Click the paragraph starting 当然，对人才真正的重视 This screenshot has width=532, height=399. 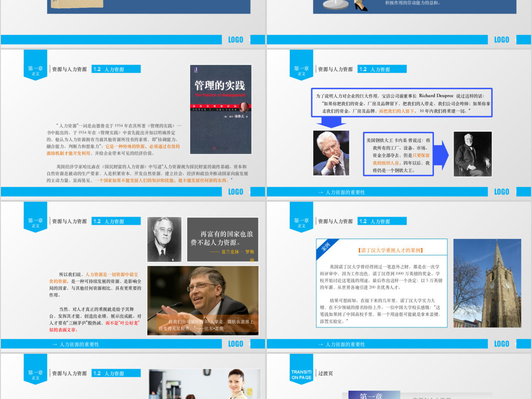point(95,319)
